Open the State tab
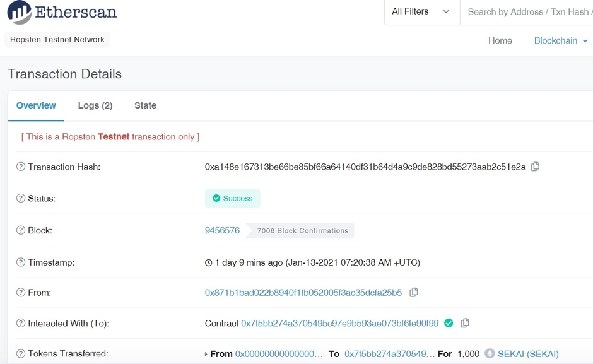 click(145, 105)
